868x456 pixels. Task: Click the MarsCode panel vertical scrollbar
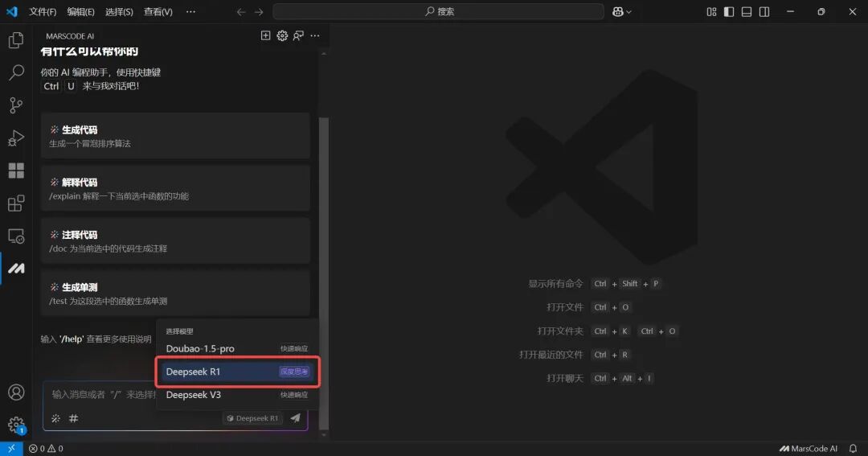324,273
